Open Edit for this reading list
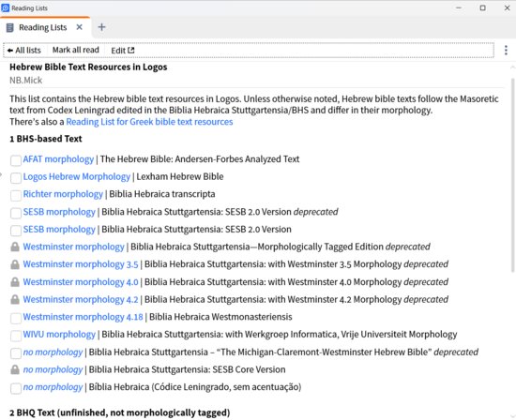The width and height of the screenshot is (516, 420). pos(123,51)
